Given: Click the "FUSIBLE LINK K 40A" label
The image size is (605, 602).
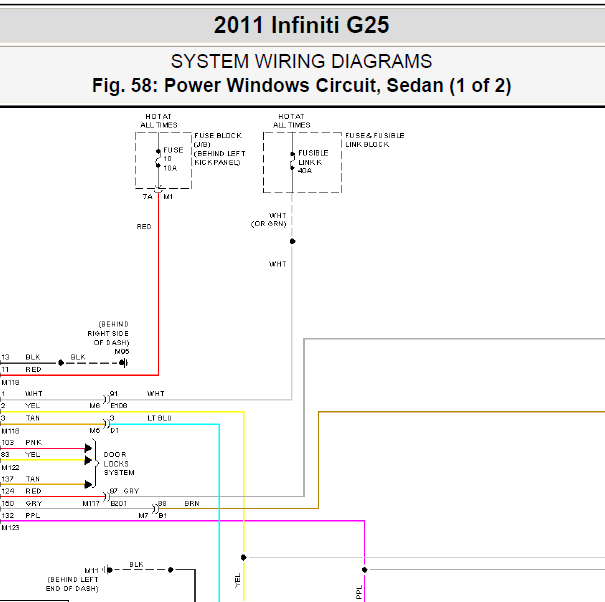Looking at the screenshot, I should (313, 162).
